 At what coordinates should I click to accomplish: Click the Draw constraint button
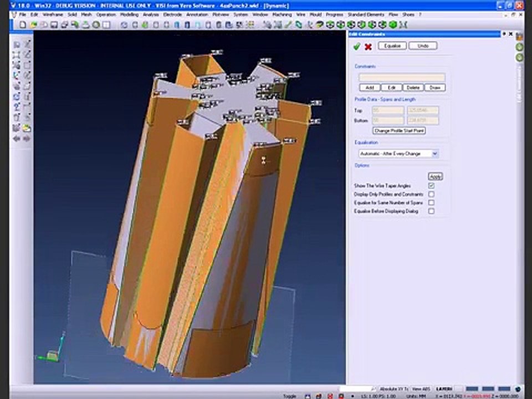[x=435, y=88]
